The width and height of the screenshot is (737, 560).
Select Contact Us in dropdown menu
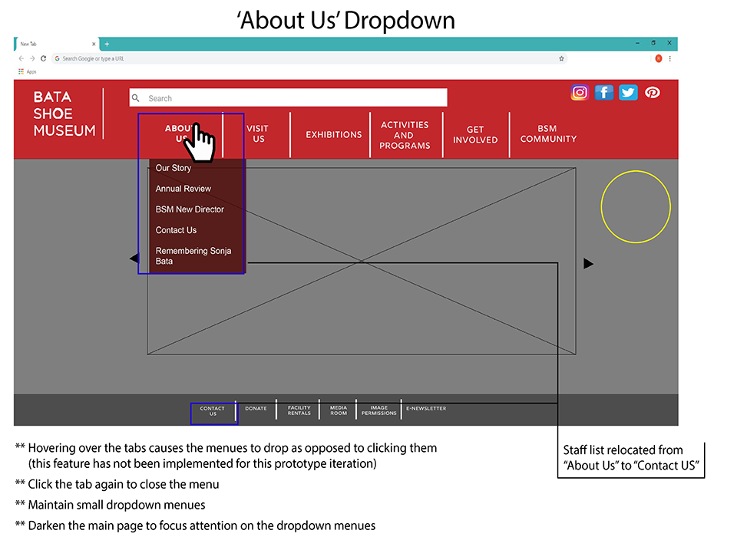click(176, 229)
